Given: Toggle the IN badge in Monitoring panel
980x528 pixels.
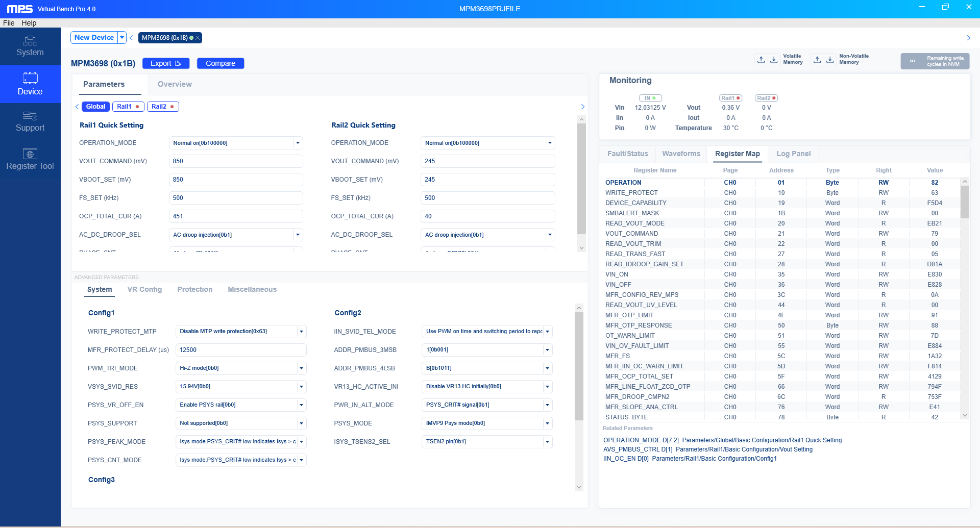Looking at the screenshot, I should pos(650,98).
